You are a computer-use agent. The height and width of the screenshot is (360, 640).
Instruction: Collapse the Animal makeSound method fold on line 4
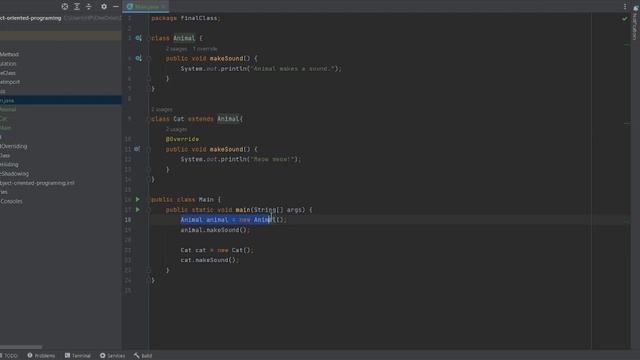(x=149, y=58)
